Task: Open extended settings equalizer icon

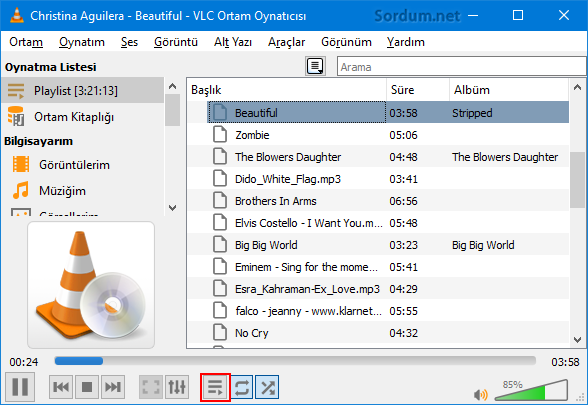Action: (177, 387)
